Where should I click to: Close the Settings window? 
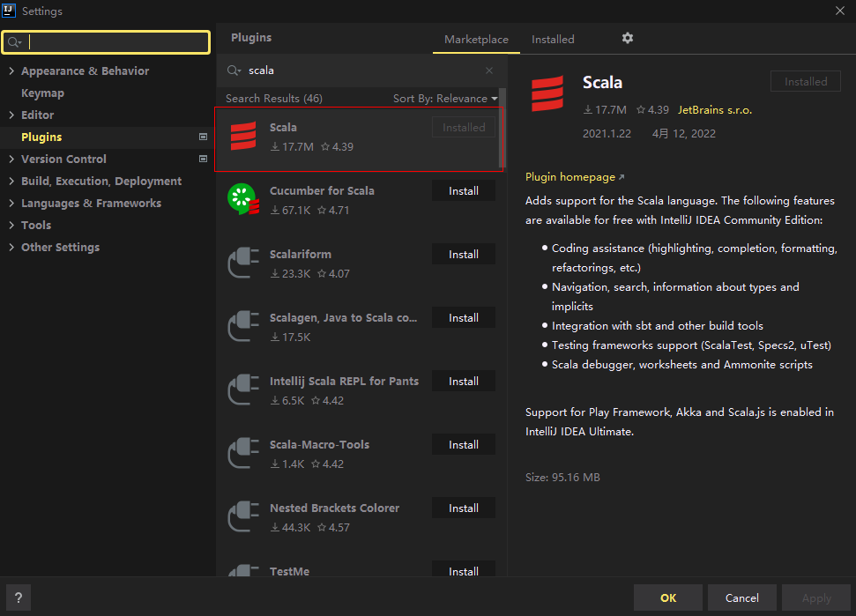click(839, 11)
